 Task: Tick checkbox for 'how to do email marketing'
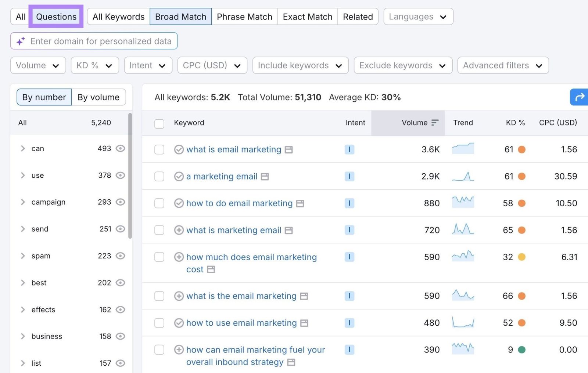click(159, 203)
